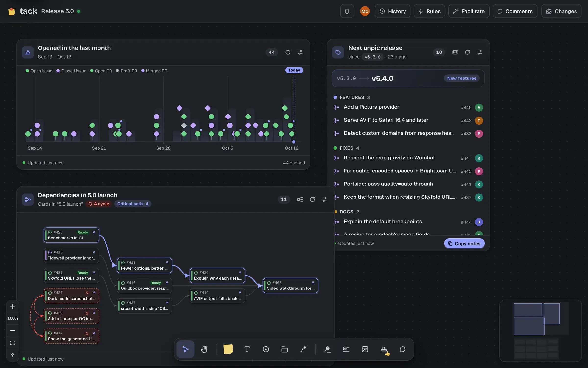Open the Facilitate menu
The image size is (588, 368).
tap(469, 11)
